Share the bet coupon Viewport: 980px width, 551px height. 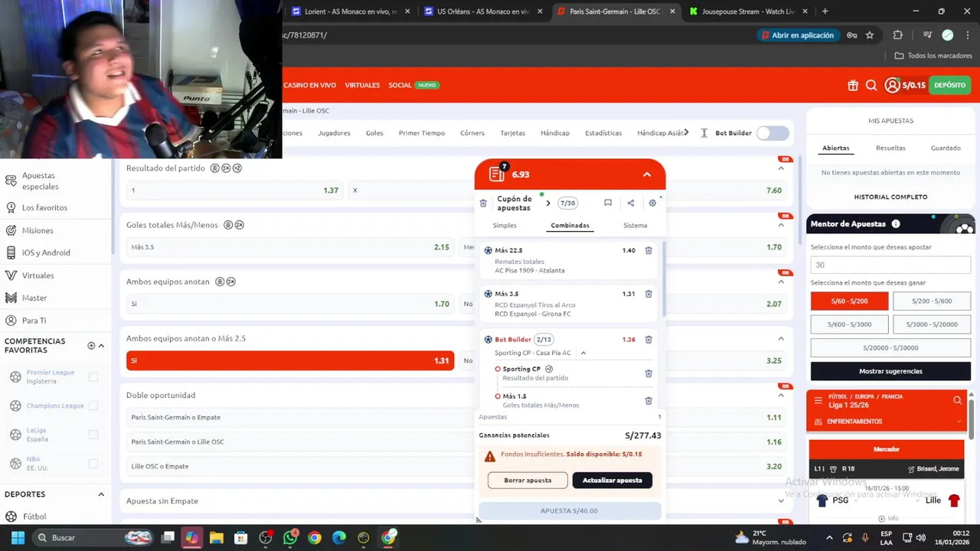(631, 204)
